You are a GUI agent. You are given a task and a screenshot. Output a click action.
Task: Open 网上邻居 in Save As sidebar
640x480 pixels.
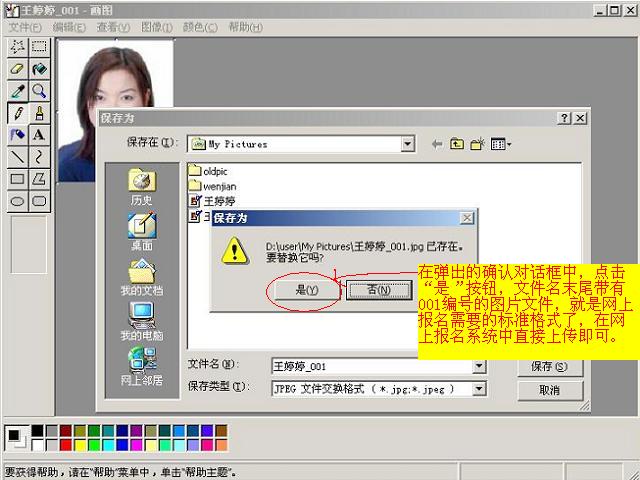[142, 367]
